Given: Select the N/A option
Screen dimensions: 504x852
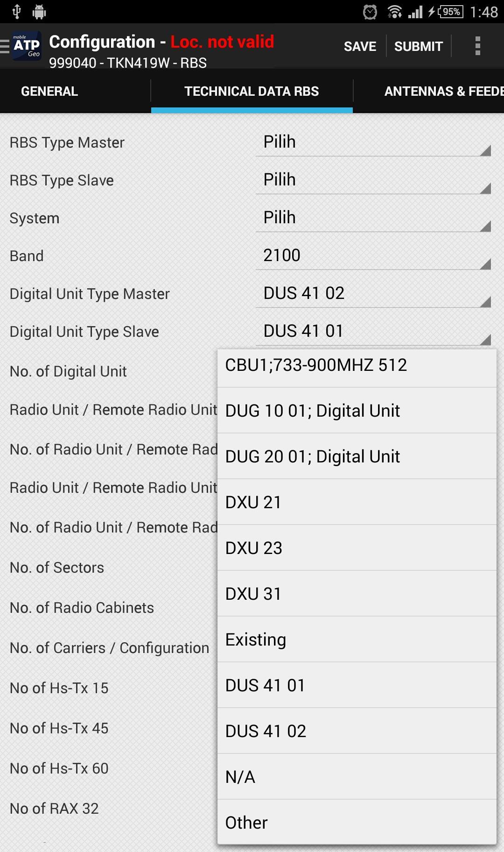Looking at the screenshot, I should click(357, 777).
